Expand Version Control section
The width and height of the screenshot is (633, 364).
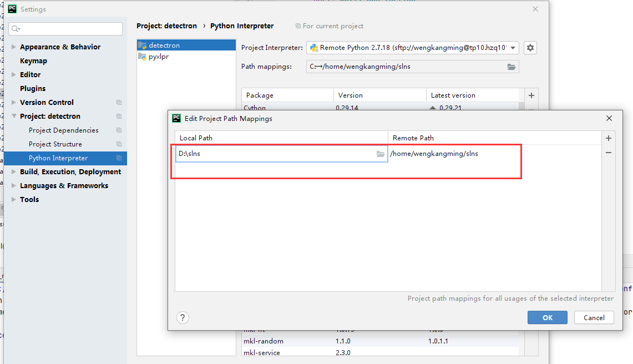click(x=14, y=102)
